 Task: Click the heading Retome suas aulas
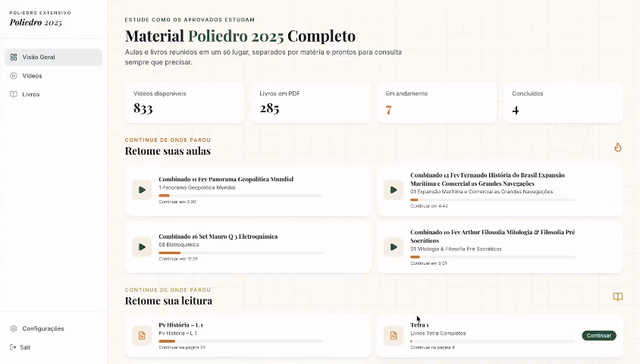coord(168,151)
